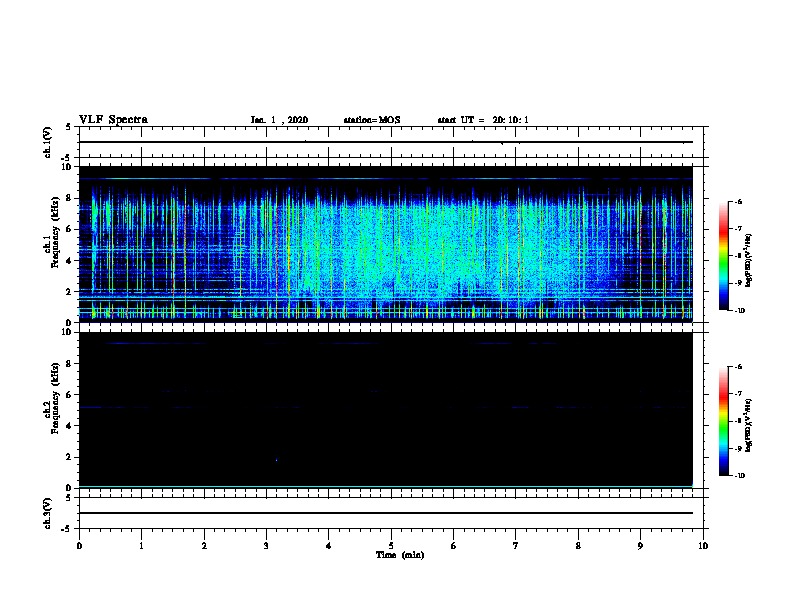
Task: Click the "ch.1(V)" axis label
Action: pyautogui.click(x=48, y=142)
